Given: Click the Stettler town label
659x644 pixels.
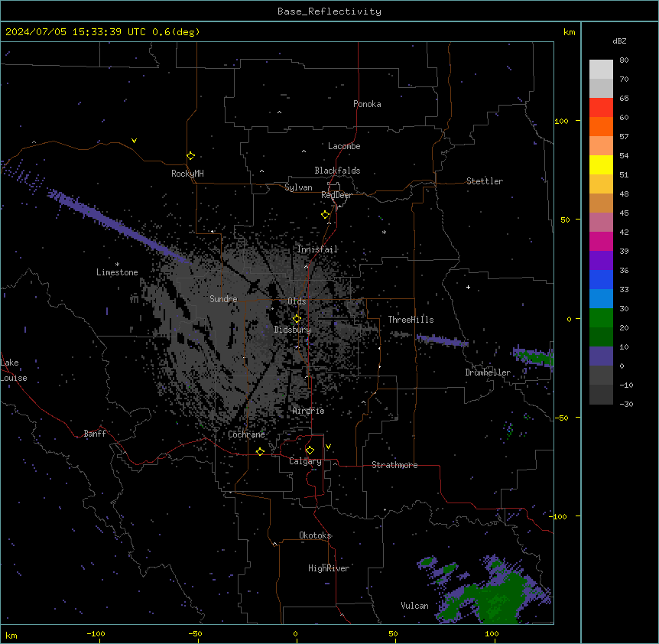Looking at the screenshot, I should (x=485, y=181).
